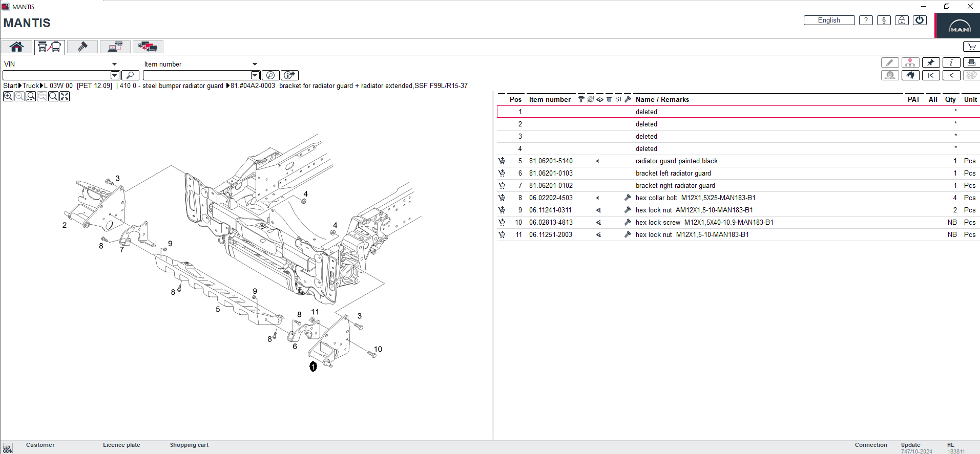Fit drawing to window with expand arrows icon
Screen dimensions: 980x454
[65, 96]
